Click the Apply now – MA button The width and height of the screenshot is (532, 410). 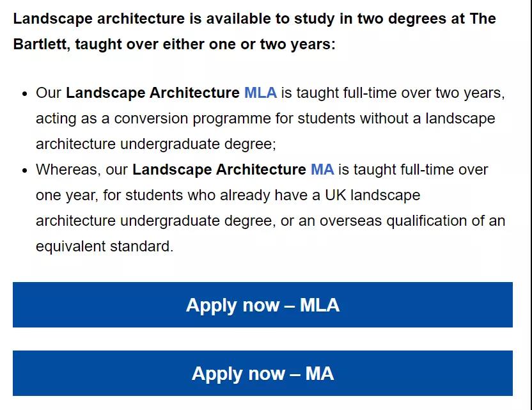[263, 374]
